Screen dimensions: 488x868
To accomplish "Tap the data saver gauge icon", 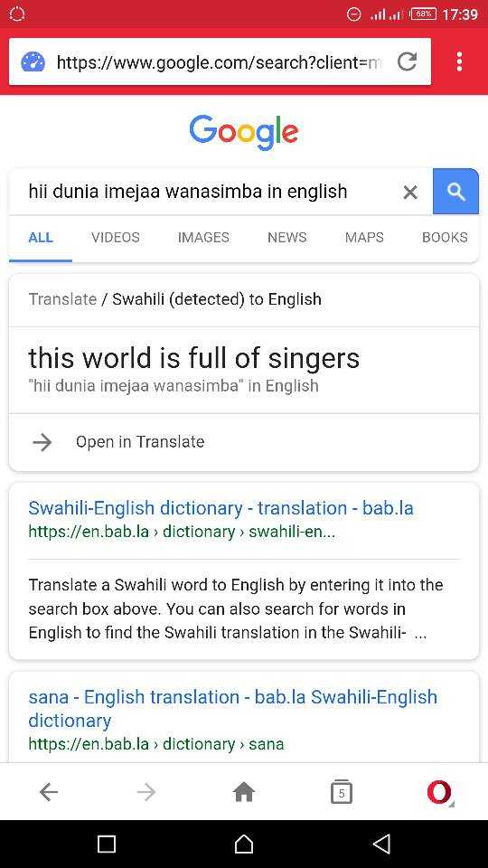I will pyautogui.click(x=33, y=62).
